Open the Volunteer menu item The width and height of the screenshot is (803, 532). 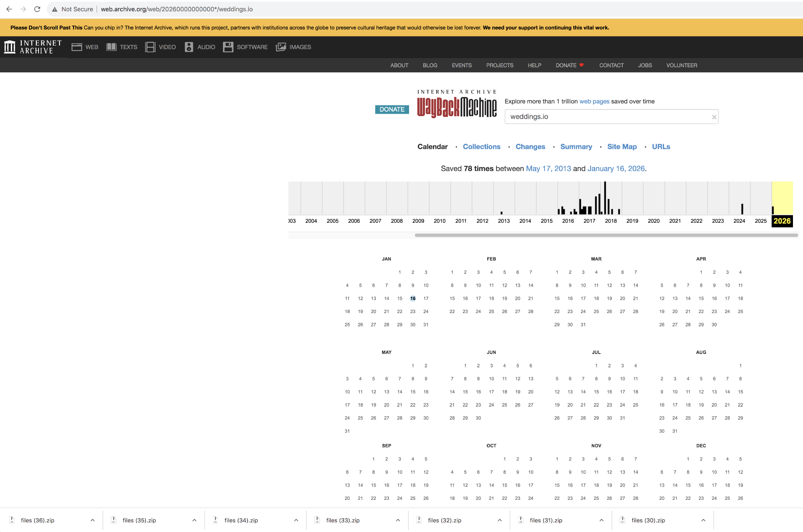click(x=682, y=65)
